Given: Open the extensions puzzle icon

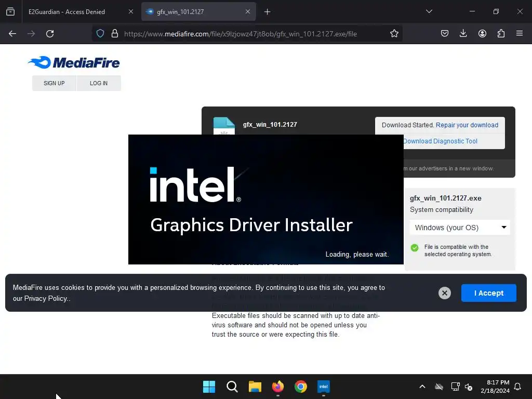Looking at the screenshot, I should (x=501, y=33).
